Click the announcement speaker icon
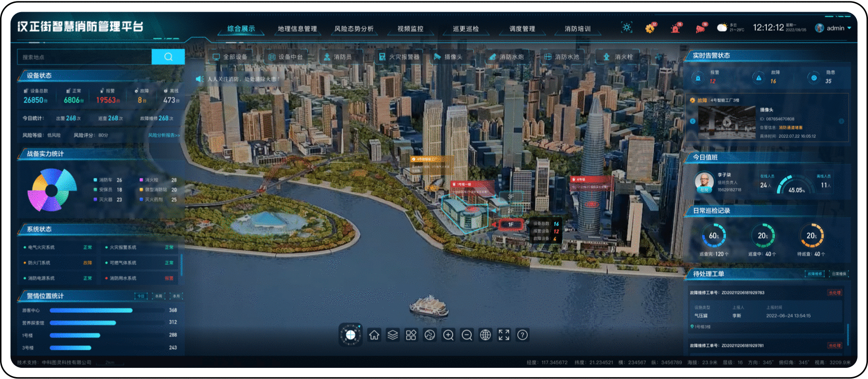The height and width of the screenshot is (379, 868). pyautogui.click(x=199, y=79)
